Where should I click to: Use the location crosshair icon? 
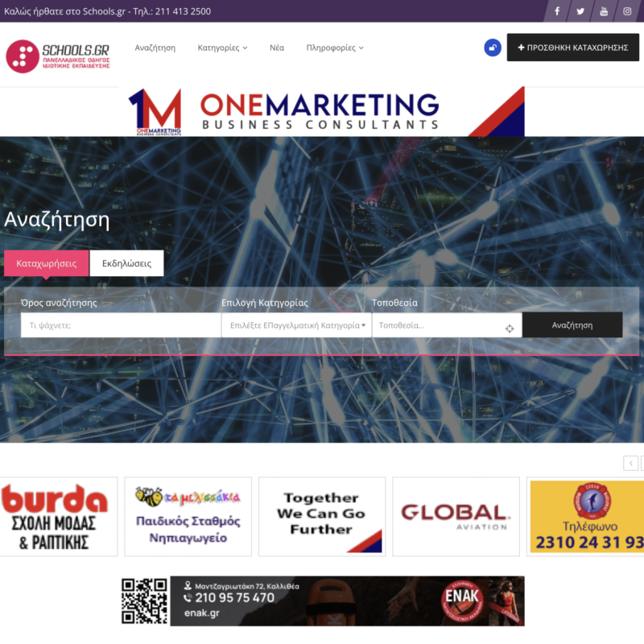[510, 328]
